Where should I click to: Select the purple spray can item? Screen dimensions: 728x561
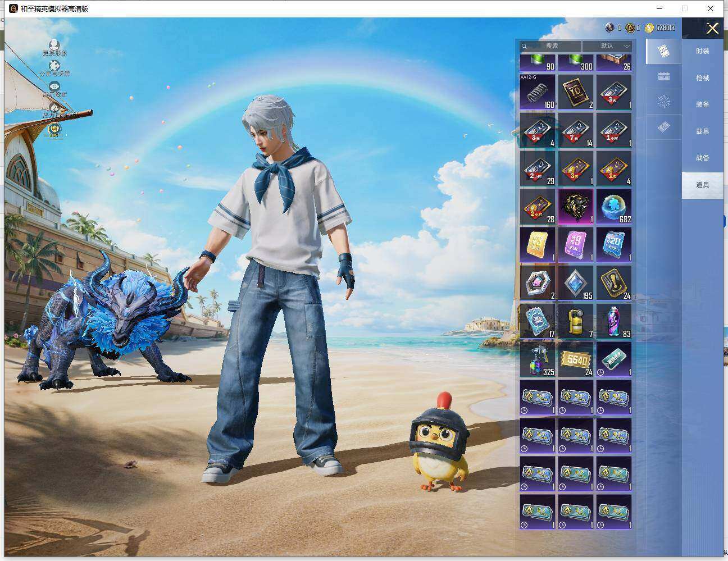pyautogui.click(x=614, y=321)
